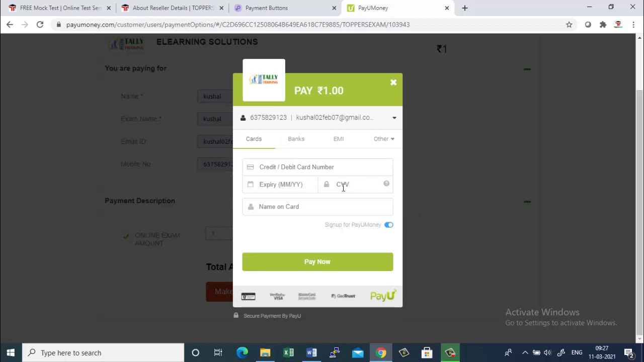Screen dimensions: 644x362
Task: Open the EMI payment tab
Action: 339,139
